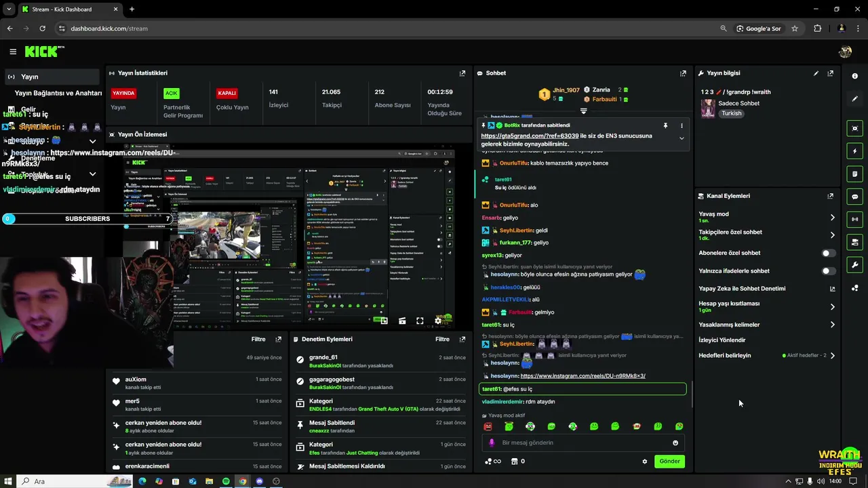Click the Bir mesaj gönderin input field
The width and height of the screenshot is (868, 488).
[583, 443]
